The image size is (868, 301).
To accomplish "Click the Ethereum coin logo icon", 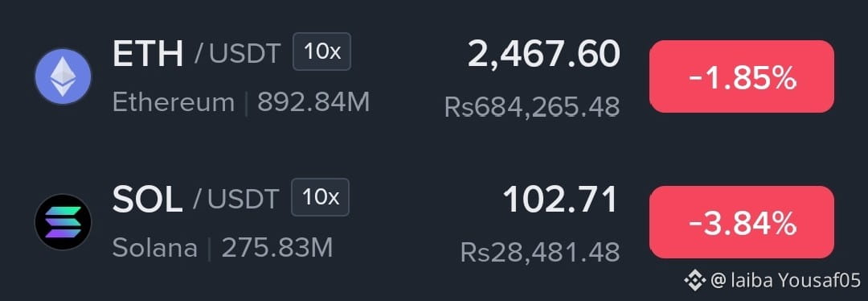I will click(63, 76).
